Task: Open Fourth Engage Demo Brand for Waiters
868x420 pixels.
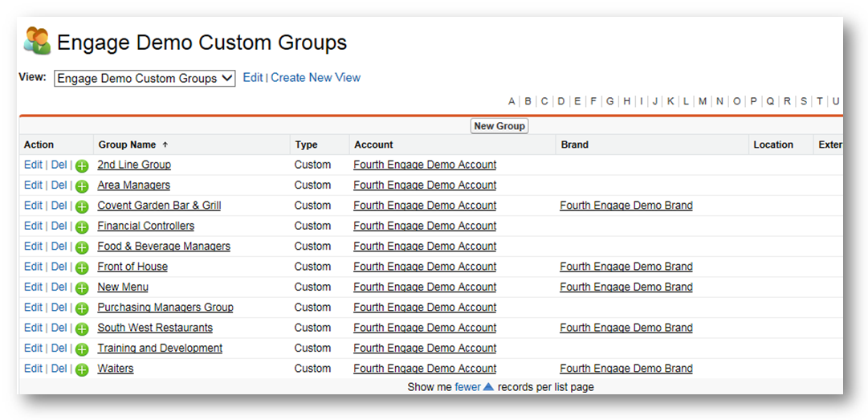Action: point(626,369)
